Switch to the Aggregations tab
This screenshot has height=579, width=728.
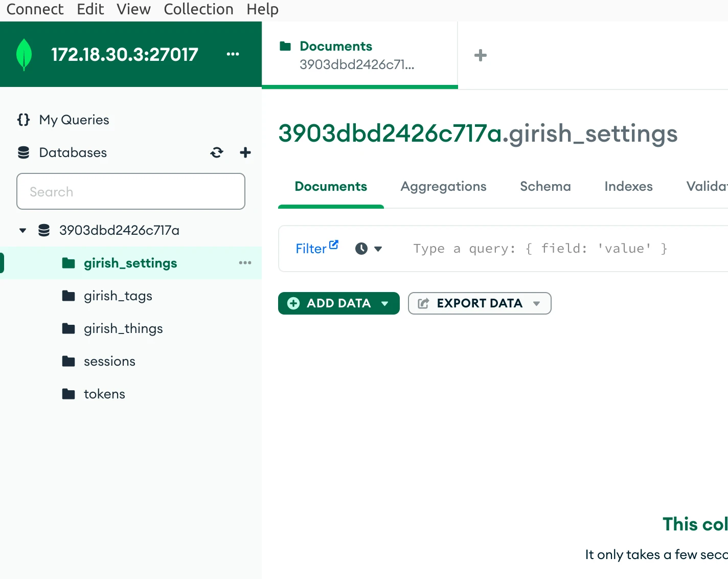443,186
